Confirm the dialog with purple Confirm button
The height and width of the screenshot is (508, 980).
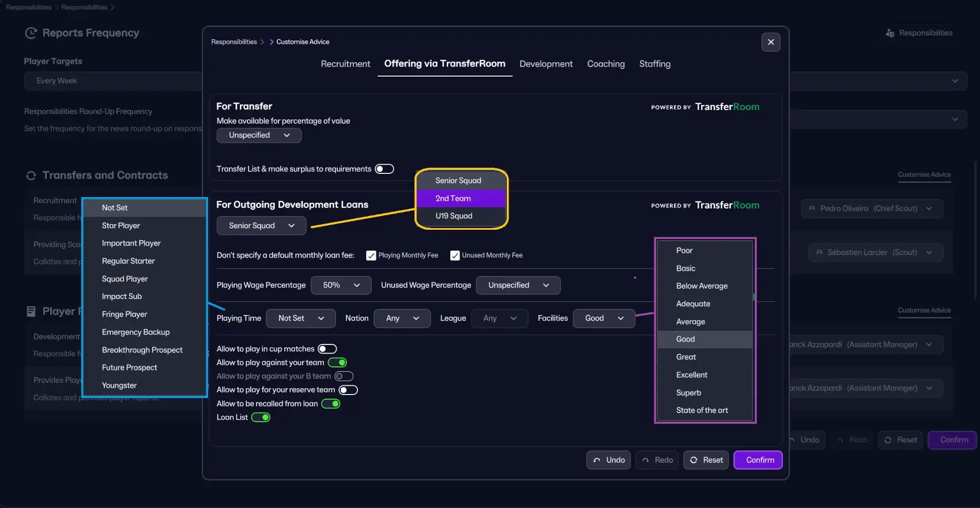pos(758,460)
